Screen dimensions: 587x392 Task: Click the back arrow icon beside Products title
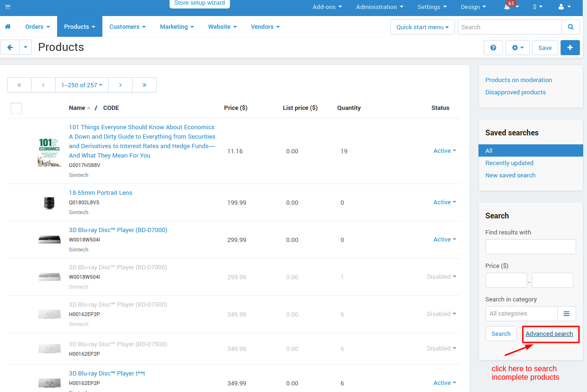coord(10,47)
